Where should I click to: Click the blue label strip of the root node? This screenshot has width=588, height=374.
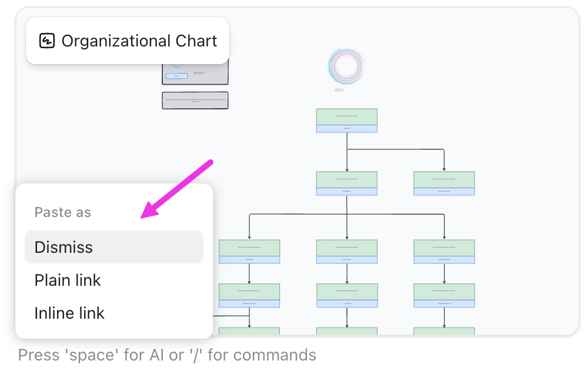coord(347,129)
